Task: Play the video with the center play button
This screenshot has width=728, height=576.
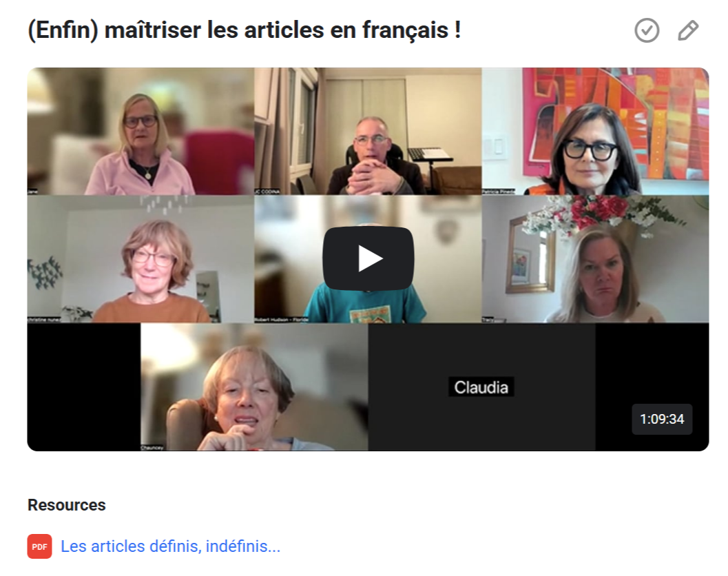Action: point(368,259)
